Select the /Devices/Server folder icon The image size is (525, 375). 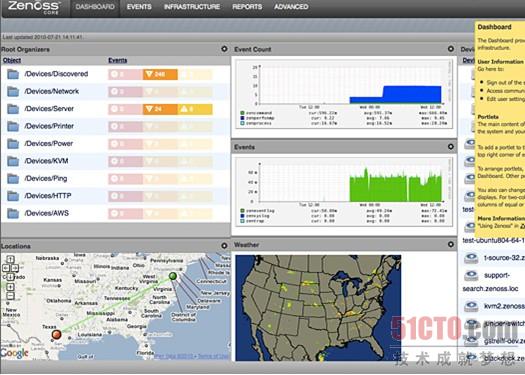[13, 109]
